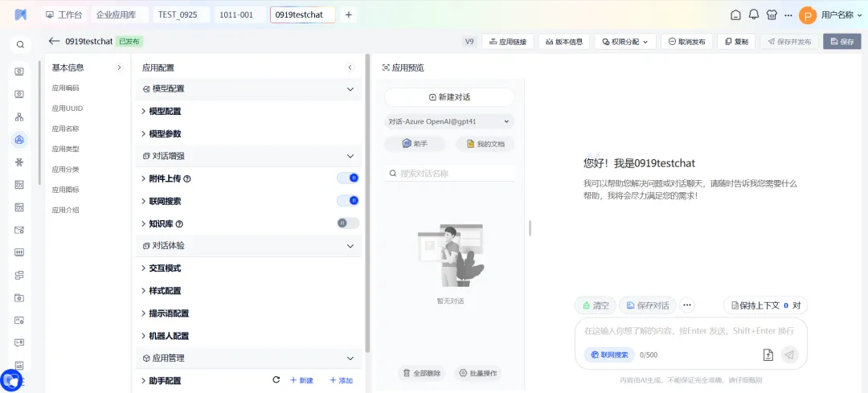The image size is (868, 393).
Task: Open the shirt theme icon
Action: click(772, 15)
